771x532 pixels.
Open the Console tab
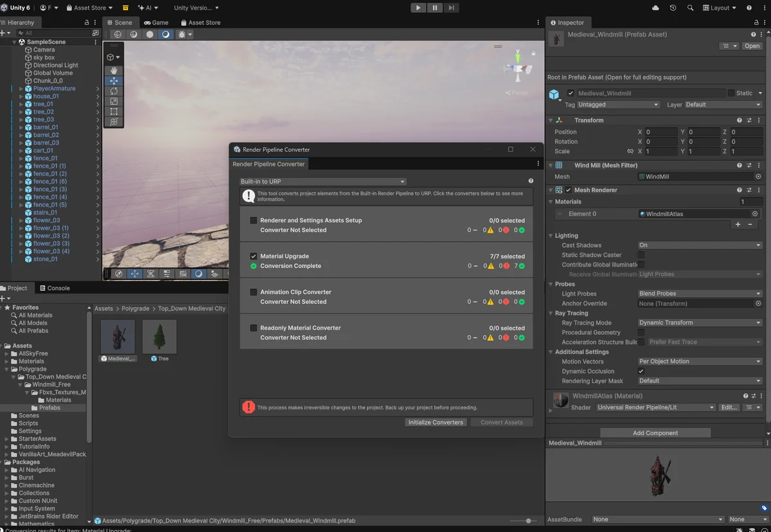54,288
